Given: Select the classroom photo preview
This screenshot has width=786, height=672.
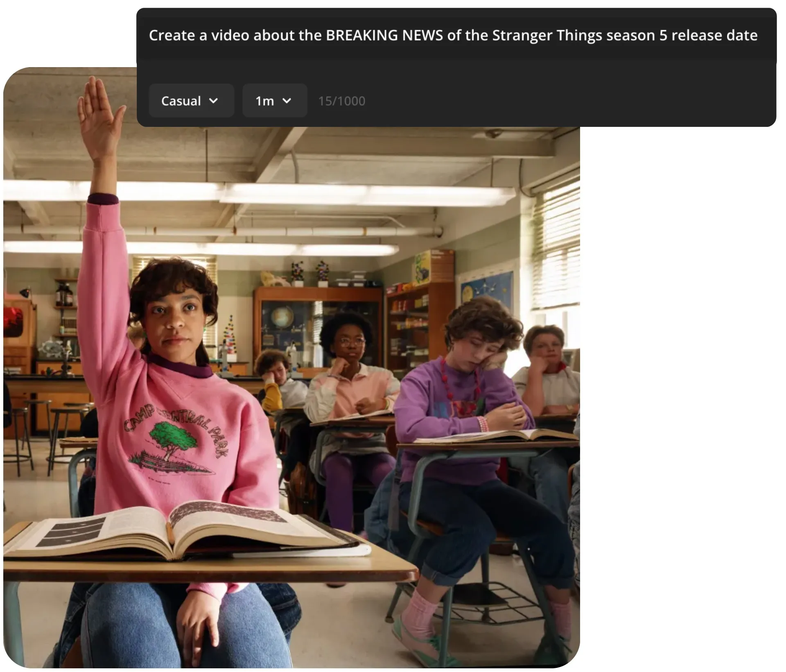Looking at the screenshot, I should point(291,368).
